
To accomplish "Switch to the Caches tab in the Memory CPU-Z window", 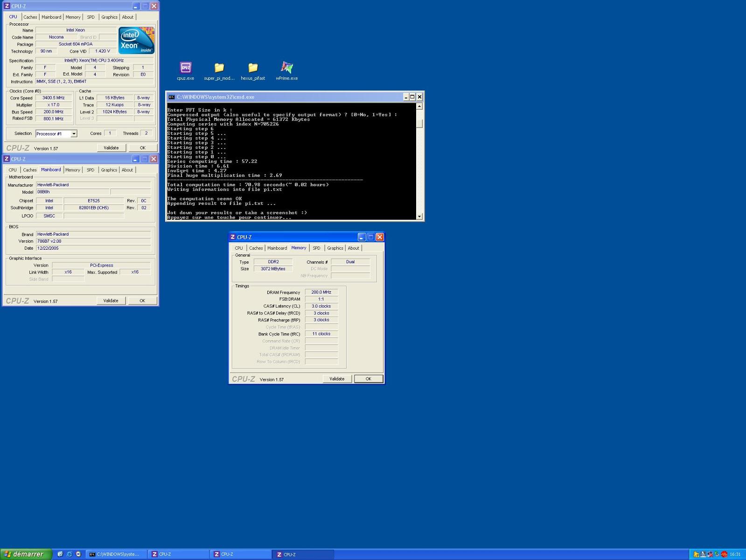I will pyautogui.click(x=256, y=248).
